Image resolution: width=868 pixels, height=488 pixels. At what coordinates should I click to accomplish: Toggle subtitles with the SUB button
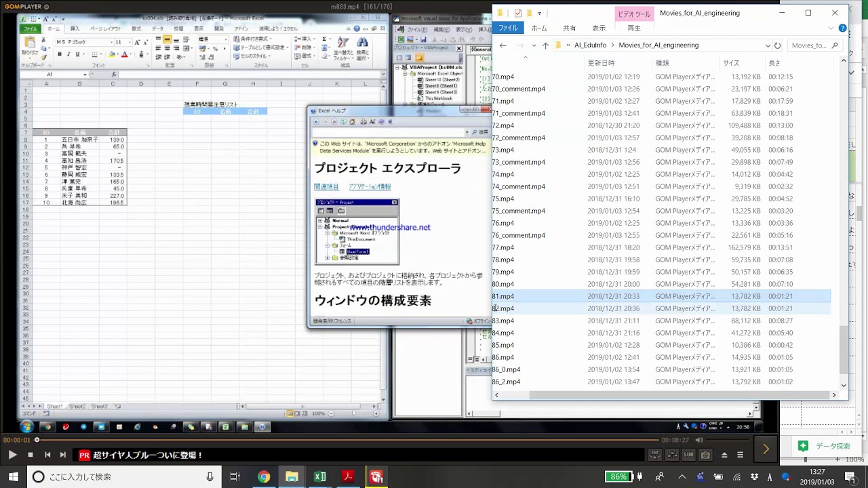(688, 455)
